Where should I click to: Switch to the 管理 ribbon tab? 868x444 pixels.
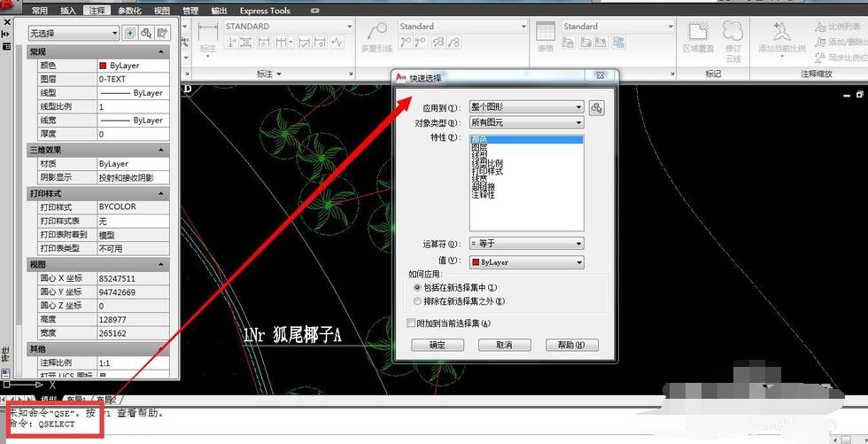(x=190, y=11)
